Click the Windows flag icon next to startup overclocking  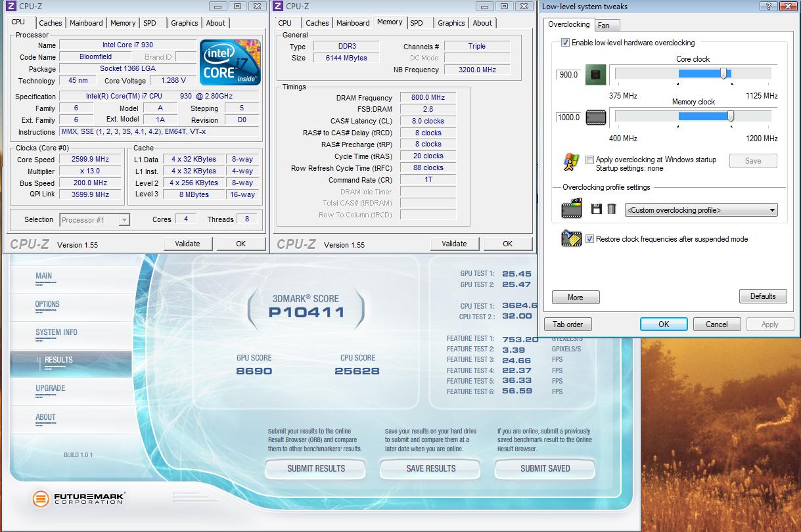pos(571,162)
